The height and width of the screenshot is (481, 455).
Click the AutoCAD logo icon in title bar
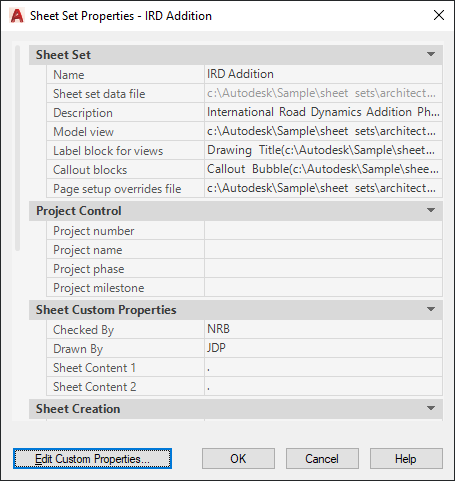[17, 16]
